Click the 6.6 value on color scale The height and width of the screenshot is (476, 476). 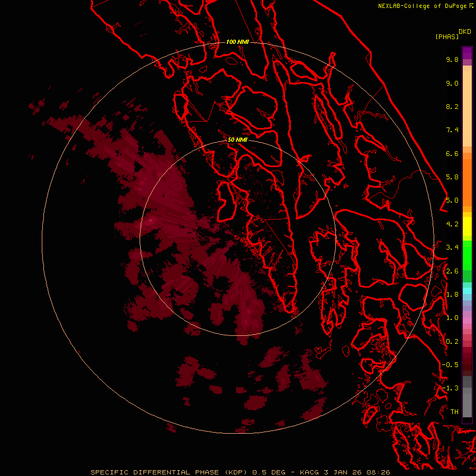point(452,153)
